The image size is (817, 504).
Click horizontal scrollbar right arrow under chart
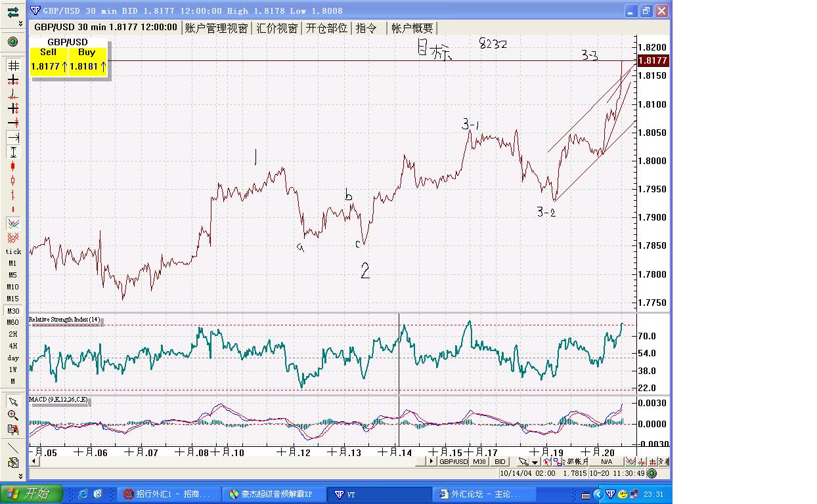(431, 461)
